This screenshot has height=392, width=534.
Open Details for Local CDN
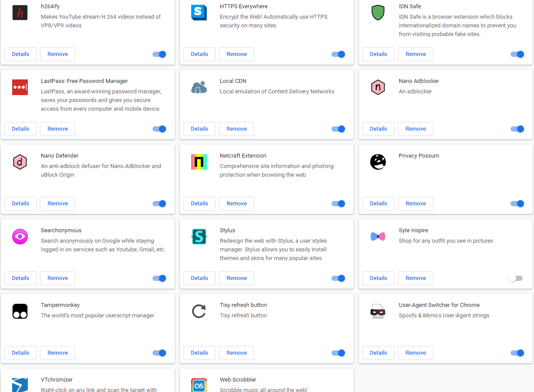click(x=199, y=129)
